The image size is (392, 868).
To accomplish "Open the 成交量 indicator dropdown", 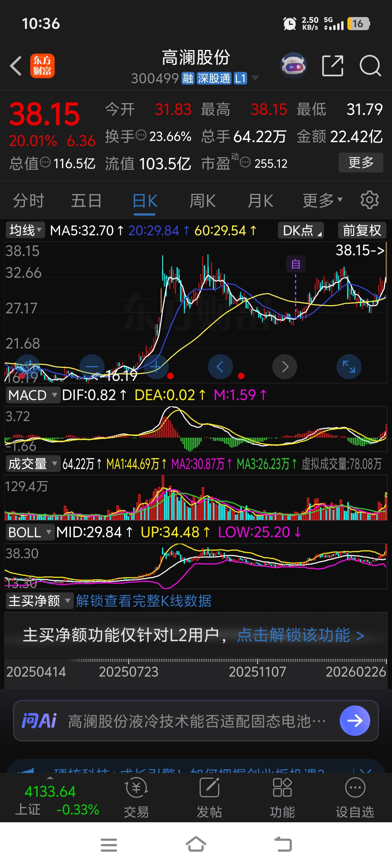I will [33, 464].
